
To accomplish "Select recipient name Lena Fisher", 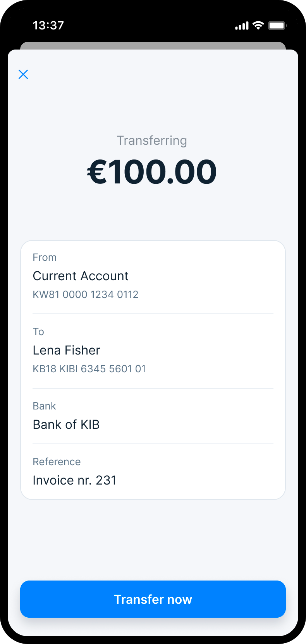I will (x=67, y=350).
